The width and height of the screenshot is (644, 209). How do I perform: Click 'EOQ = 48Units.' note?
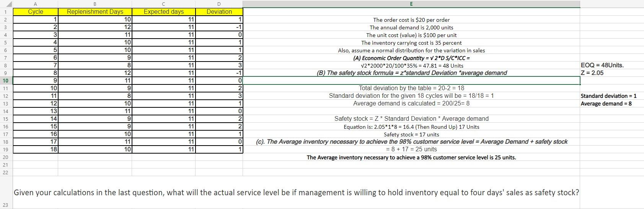click(x=602, y=65)
